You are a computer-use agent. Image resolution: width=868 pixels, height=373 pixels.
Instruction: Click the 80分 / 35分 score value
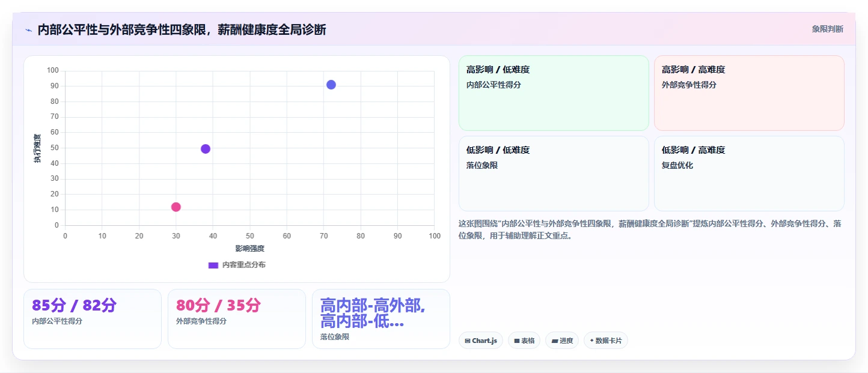(x=219, y=305)
